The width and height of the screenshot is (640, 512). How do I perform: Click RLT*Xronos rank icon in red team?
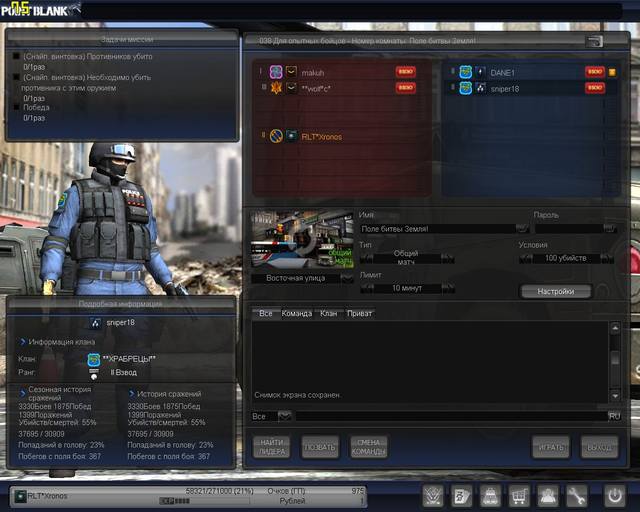(x=291, y=136)
